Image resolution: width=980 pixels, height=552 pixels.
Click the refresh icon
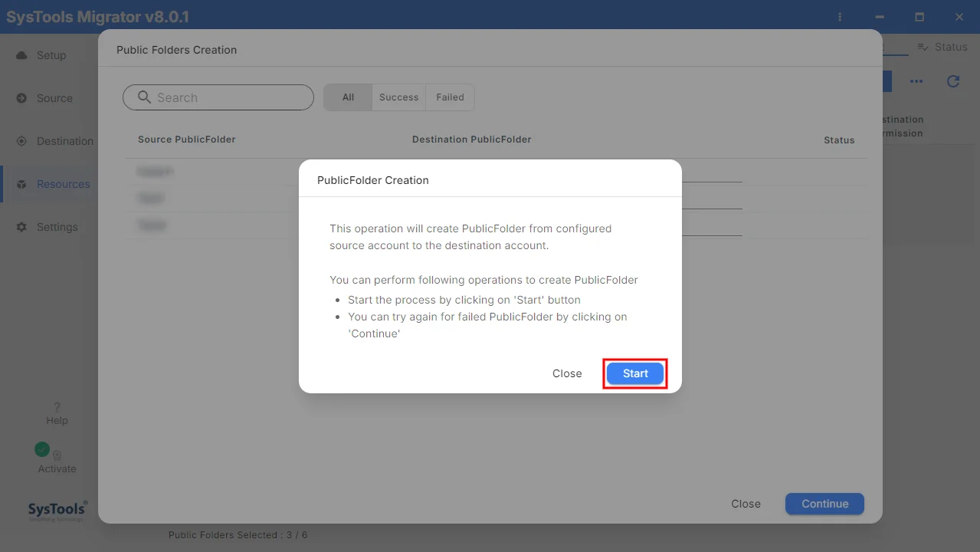coord(953,81)
